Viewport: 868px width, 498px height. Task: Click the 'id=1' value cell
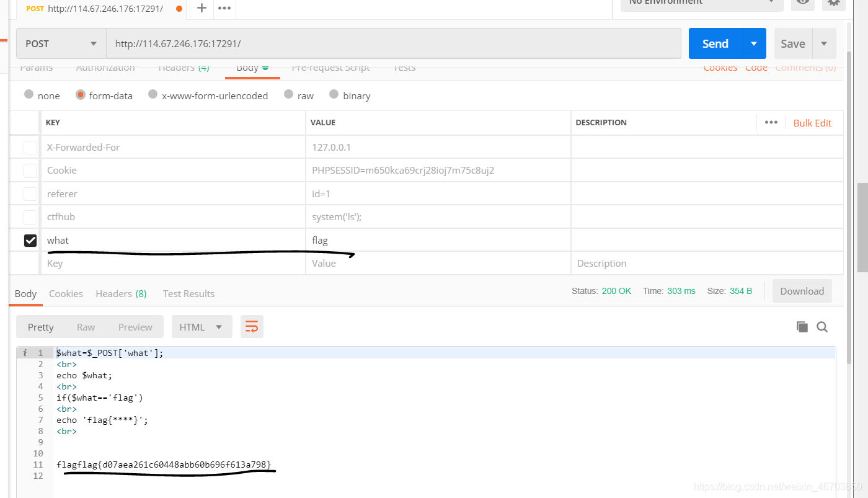pyautogui.click(x=438, y=194)
